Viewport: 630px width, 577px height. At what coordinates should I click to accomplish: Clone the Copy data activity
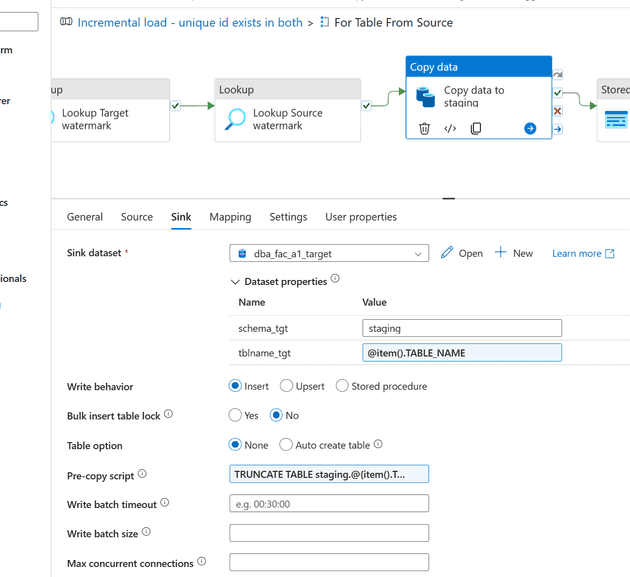click(476, 129)
